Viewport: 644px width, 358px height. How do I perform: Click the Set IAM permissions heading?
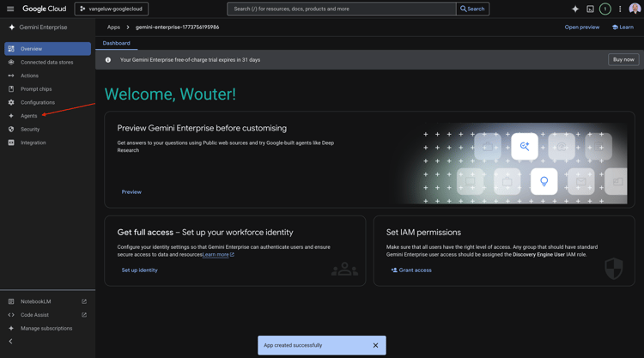point(423,233)
